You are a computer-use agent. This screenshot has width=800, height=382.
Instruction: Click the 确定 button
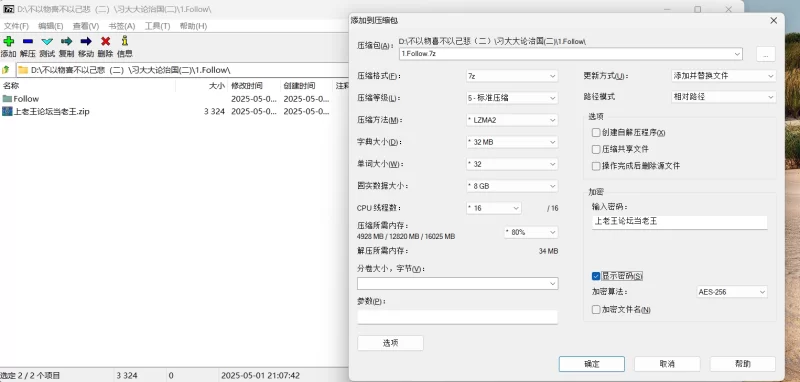(592, 364)
